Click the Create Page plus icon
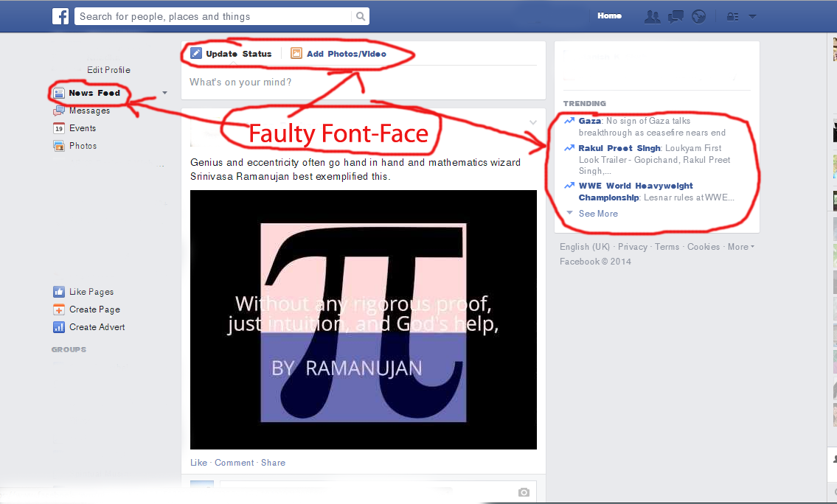Viewport: 837px width, 504px height. (59, 309)
